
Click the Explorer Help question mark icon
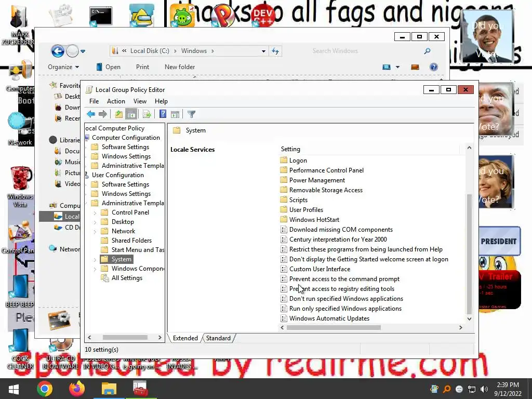click(434, 67)
